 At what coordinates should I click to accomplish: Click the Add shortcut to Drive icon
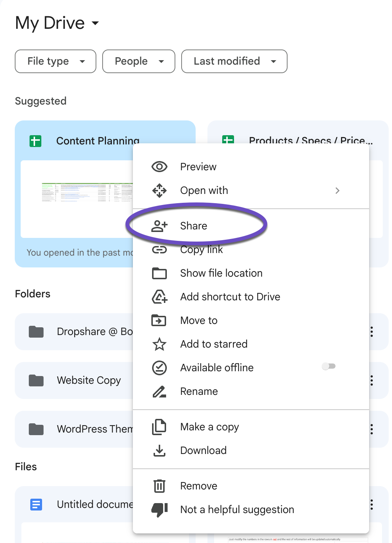[159, 297]
